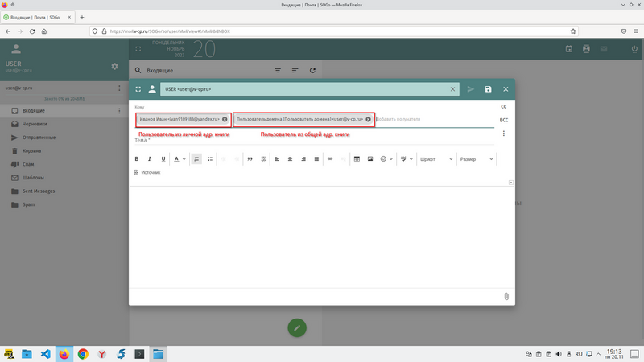Toggle the numbered list button
This screenshot has height=362, width=644.
coord(197,159)
